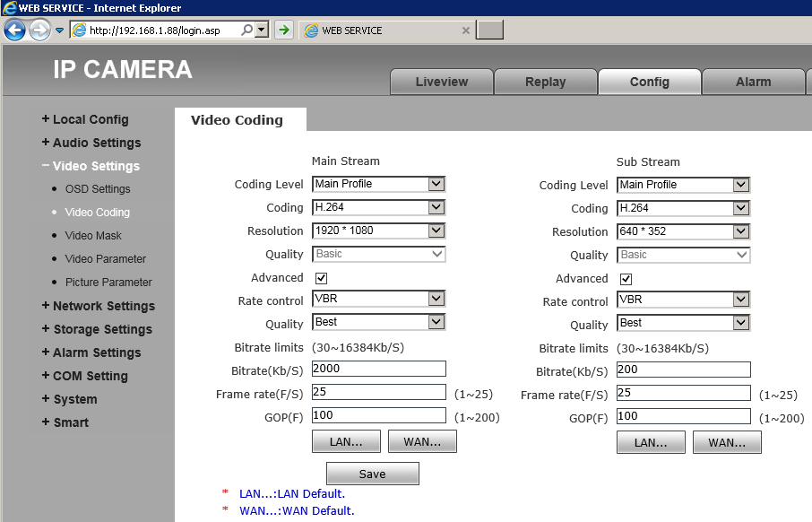This screenshot has height=522, width=812.
Task: Open Sub Stream Coding Level dropdown
Action: [x=683, y=185]
